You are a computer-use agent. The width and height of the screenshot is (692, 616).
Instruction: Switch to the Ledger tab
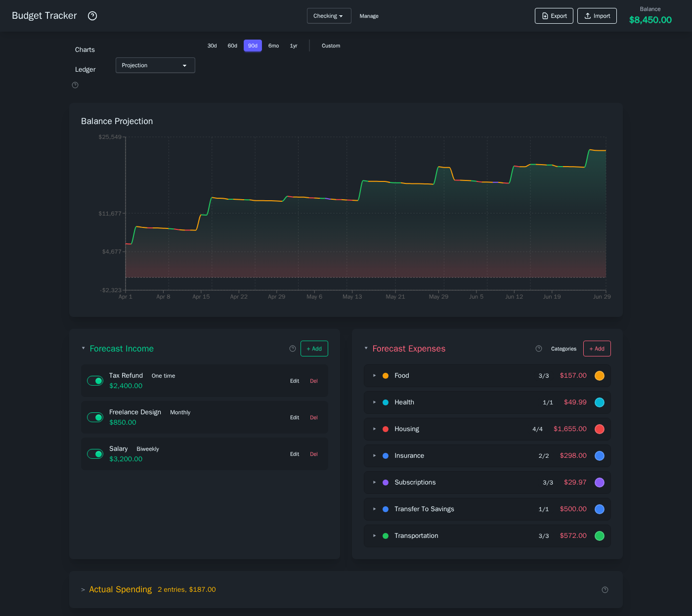(x=85, y=69)
